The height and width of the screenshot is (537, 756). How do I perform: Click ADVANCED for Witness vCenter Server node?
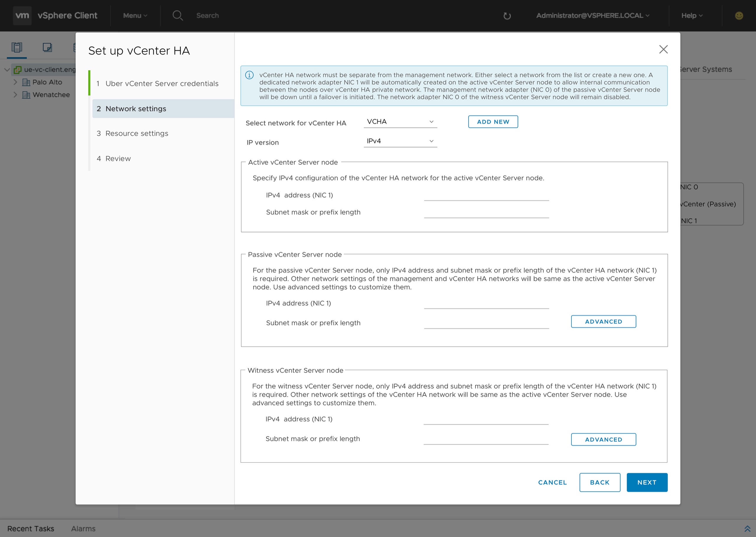[604, 439]
